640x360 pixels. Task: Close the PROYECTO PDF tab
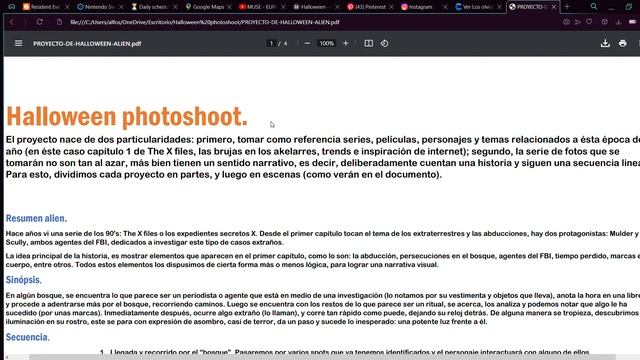click(x=554, y=7)
